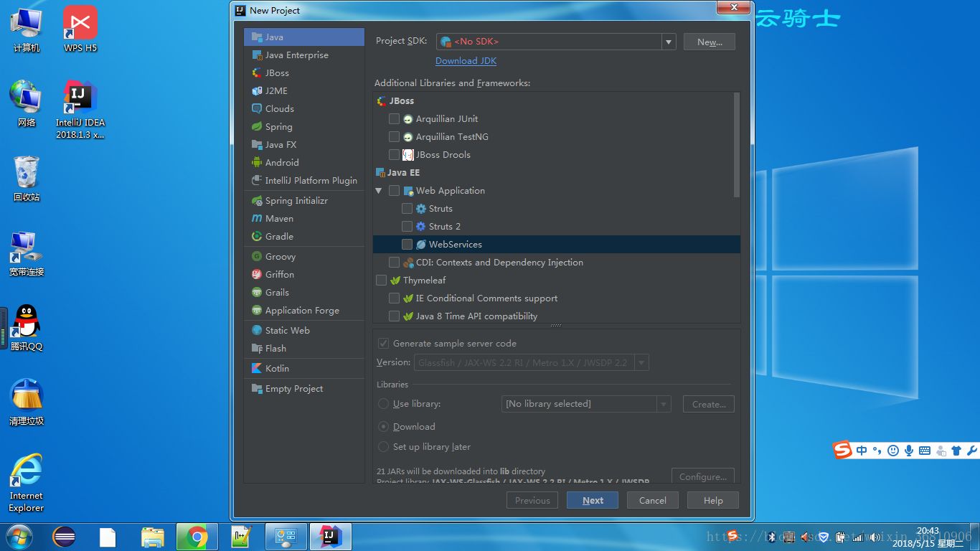Screen dimensions: 980x551
Task: Enable IE Conditional Comments support checkbox
Action: click(394, 298)
